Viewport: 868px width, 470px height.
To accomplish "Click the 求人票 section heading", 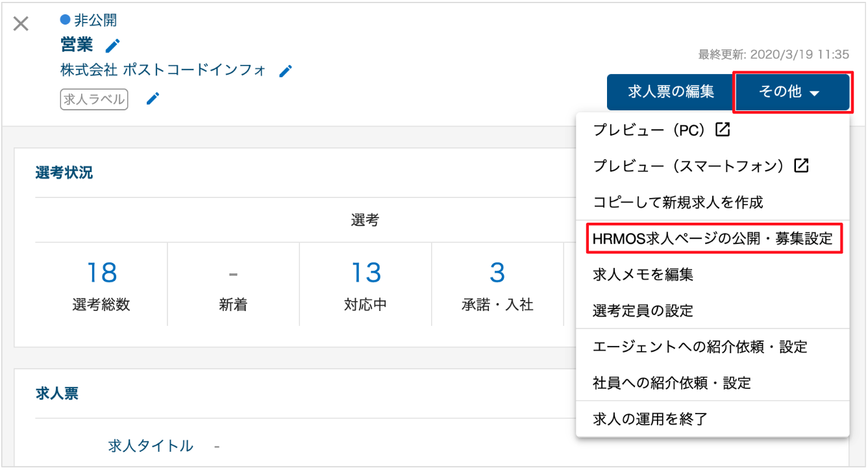I will click(56, 393).
